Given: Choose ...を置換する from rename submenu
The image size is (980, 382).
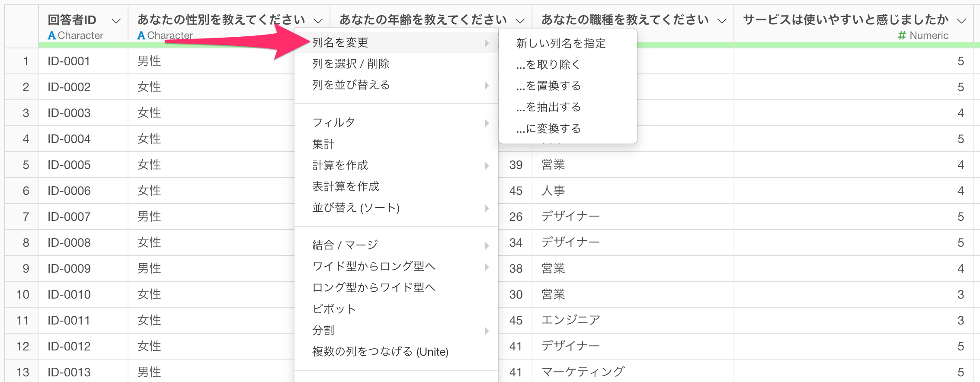Looking at the screenshot, I should click(548, 86).
